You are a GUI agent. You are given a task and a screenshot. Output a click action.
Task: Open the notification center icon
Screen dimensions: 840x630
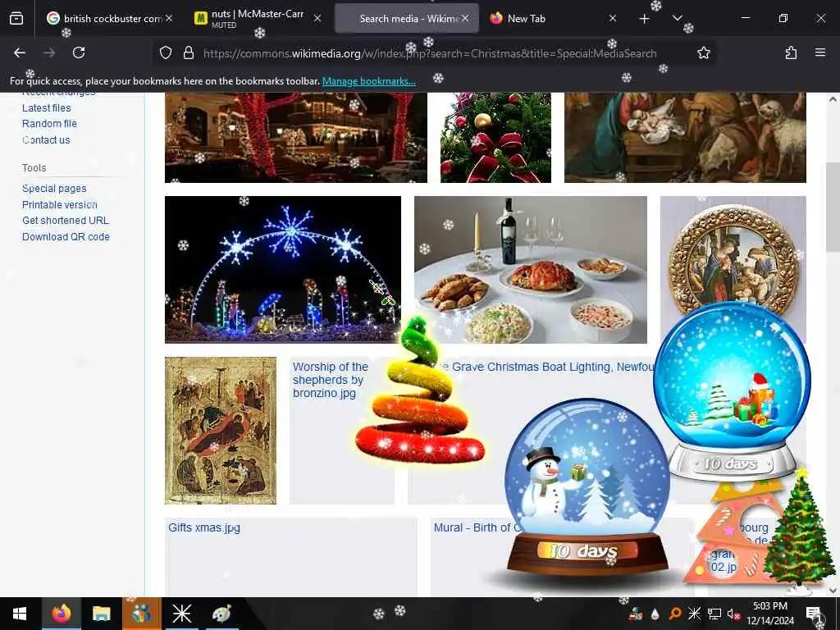coord(814,614)
